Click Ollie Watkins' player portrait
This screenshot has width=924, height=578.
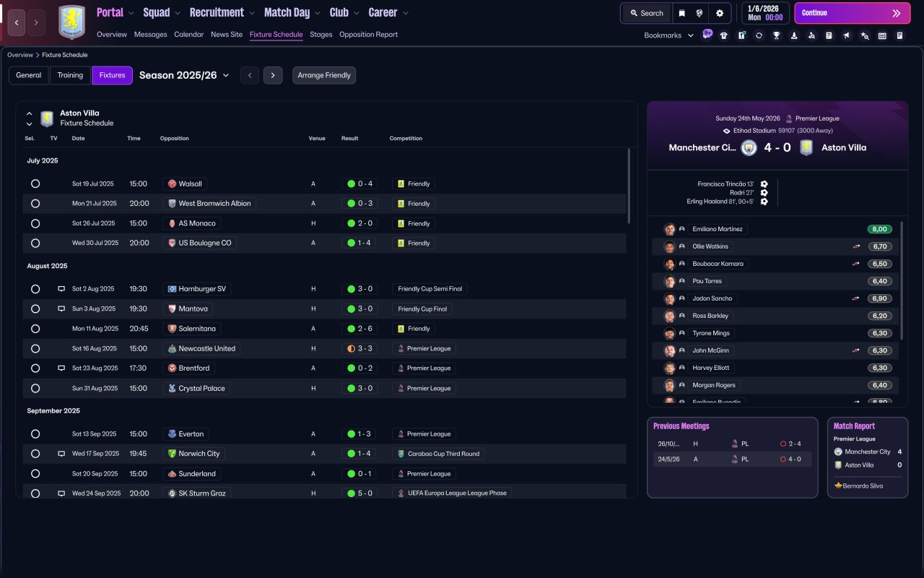(x=670, y=246)
